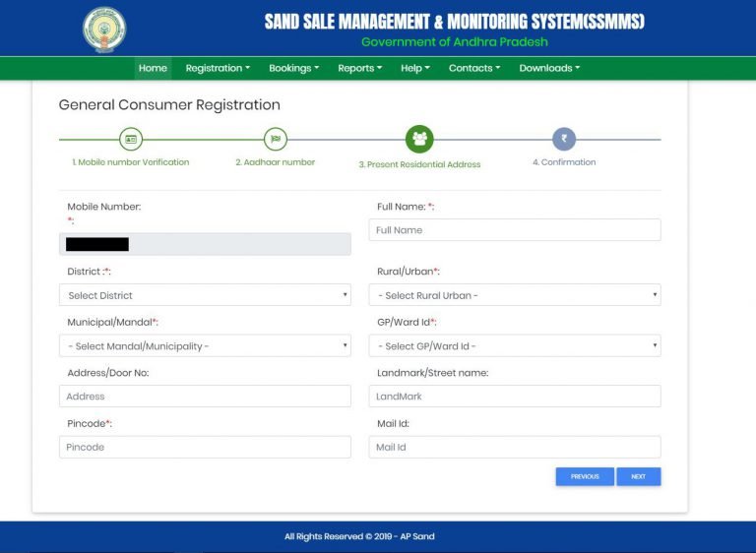Expand the Rural/Urban selection dropdown
The image size is (756, 553).
coord(515,295)
